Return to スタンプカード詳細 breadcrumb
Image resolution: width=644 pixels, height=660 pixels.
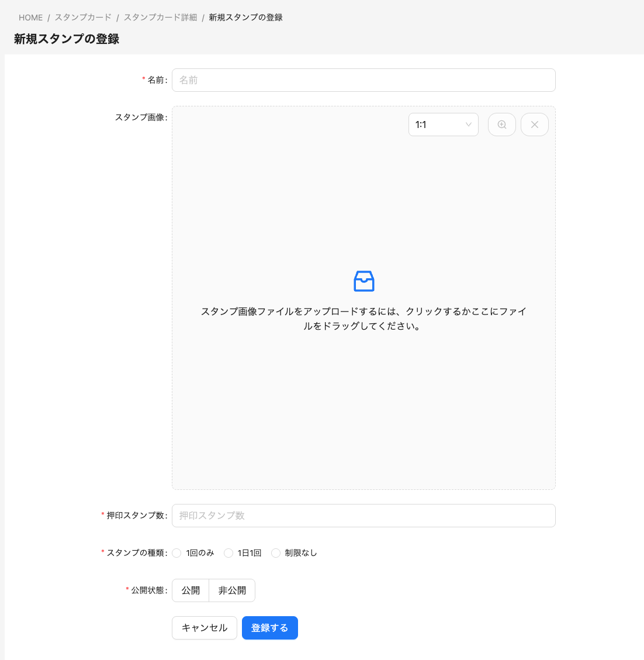pyautogui.click(x=160, y=18)
